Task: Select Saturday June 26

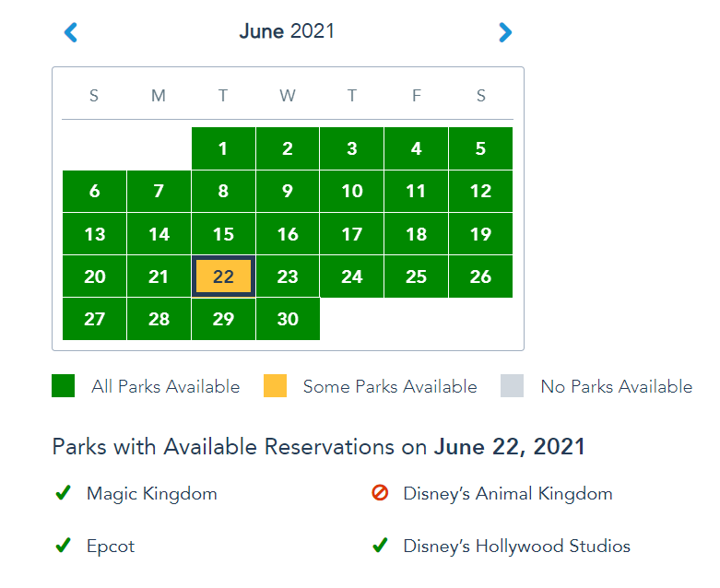Action: pyautogui.click(x=480, y=276)
